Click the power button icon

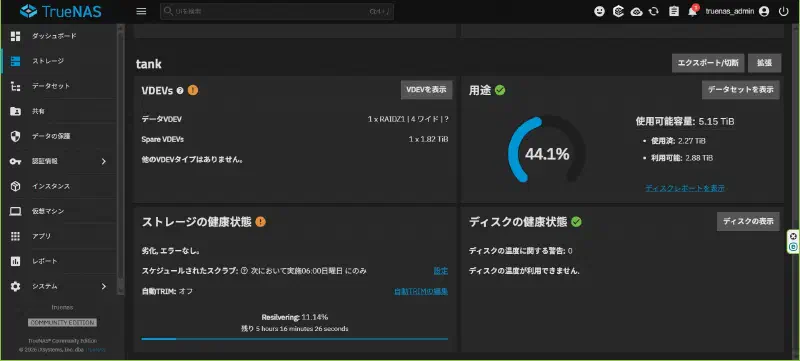[x=784, y=11]
